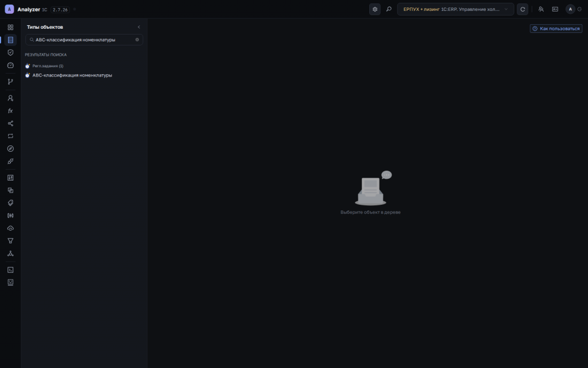Click the Analyzer logo in header
The width and height of the screenshot is (588, 368).
[9, 9]
